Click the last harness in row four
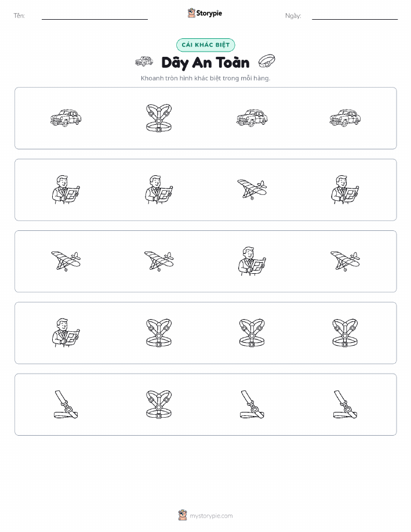This screenshot has height=532, width=411. tap(345, 333)
